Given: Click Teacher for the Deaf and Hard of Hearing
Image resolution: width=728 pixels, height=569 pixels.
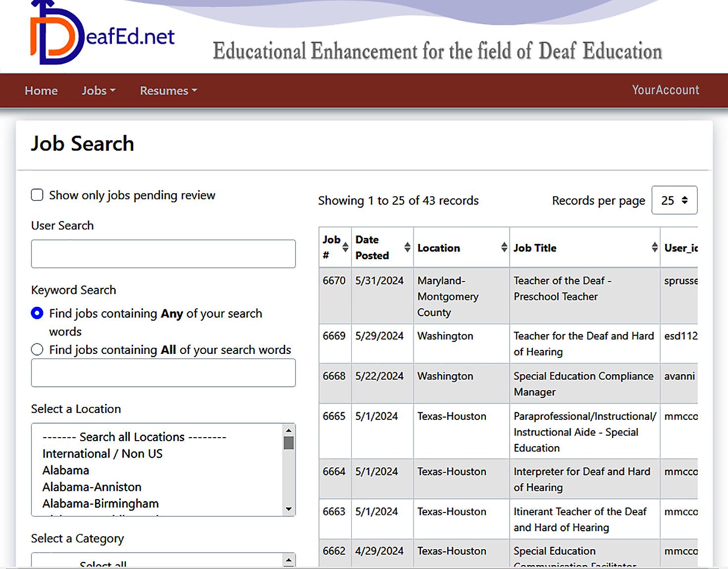Looking at the screenshot, I should point(584,344).
